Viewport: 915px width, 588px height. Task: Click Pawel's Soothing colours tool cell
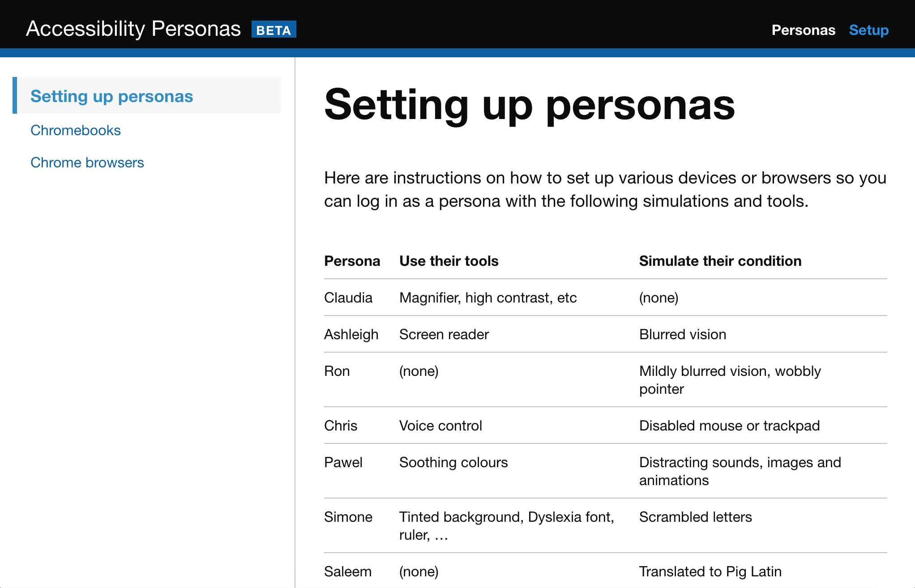(x=453, y=462)
